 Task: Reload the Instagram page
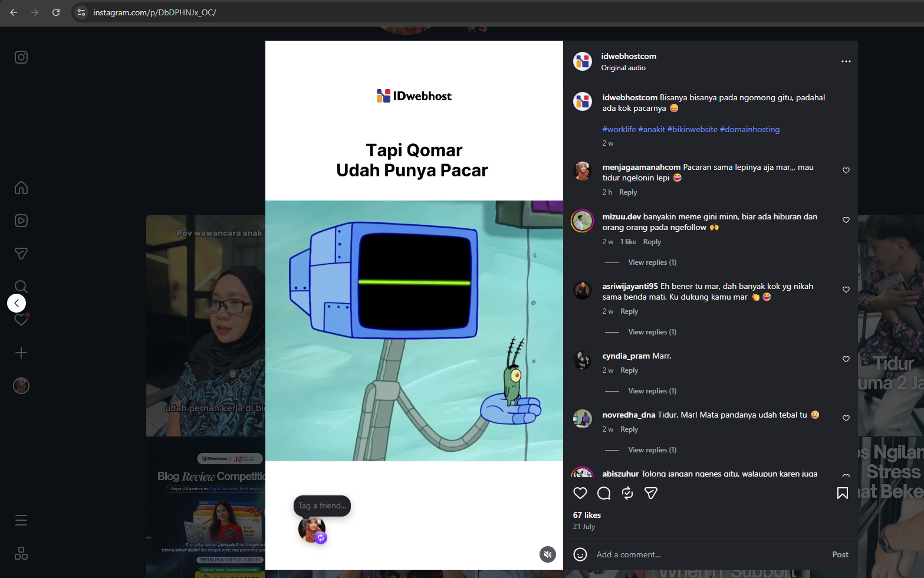[56, 12]
